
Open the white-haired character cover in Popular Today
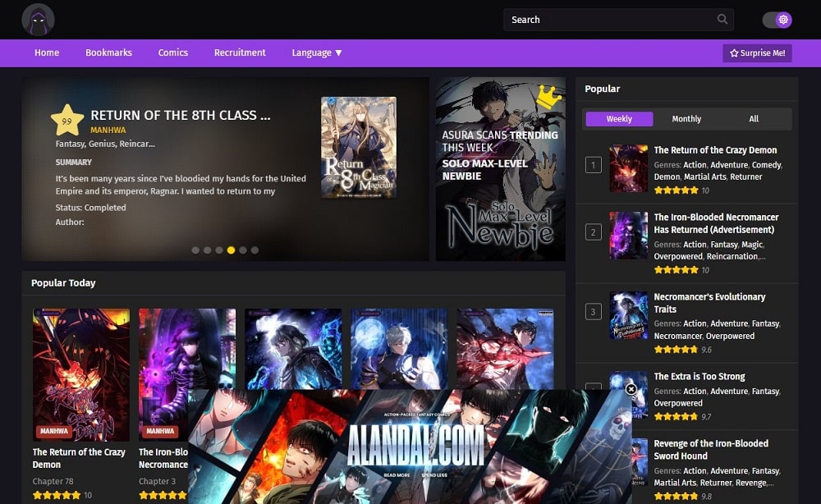[x=399, y=349]
